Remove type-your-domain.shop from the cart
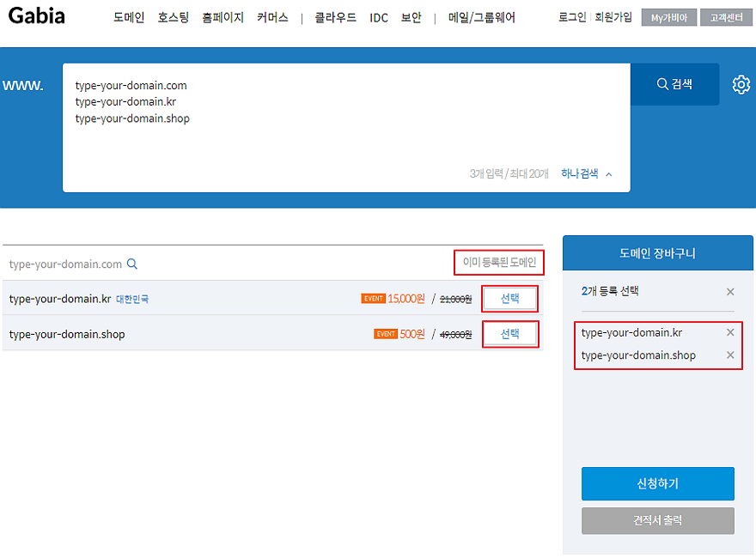 730,355
